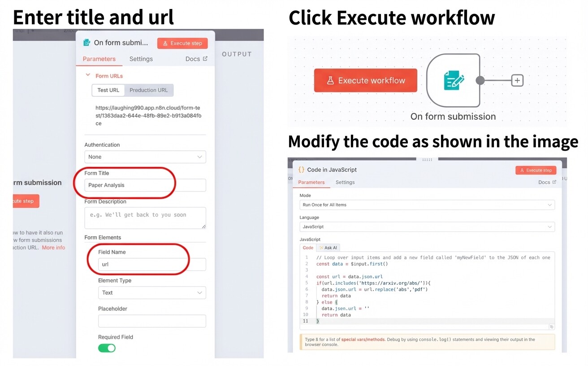This screenshot has height=366, width=588.
Task: Click Execute step in the Code panel
Action: point(536,170)
